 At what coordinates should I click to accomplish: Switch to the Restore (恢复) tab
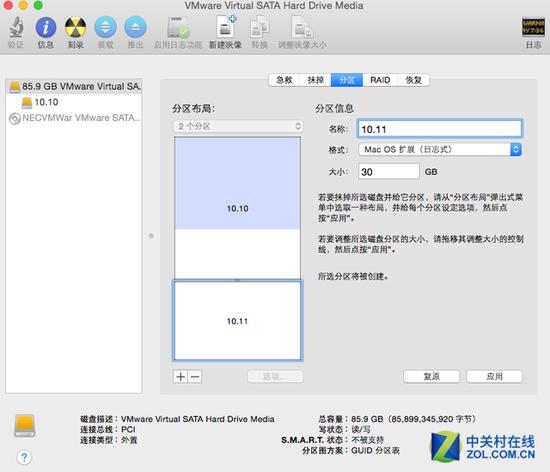414,80
